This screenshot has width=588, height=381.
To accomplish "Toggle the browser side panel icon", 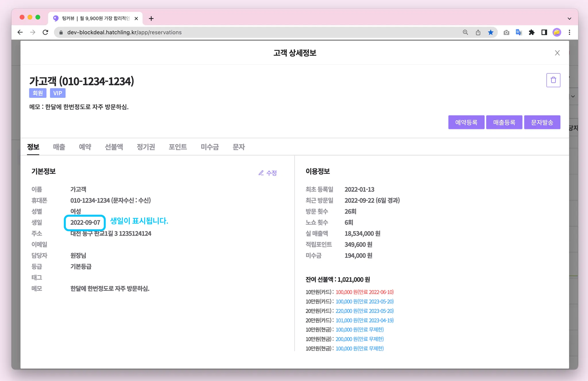I will 544,32.
